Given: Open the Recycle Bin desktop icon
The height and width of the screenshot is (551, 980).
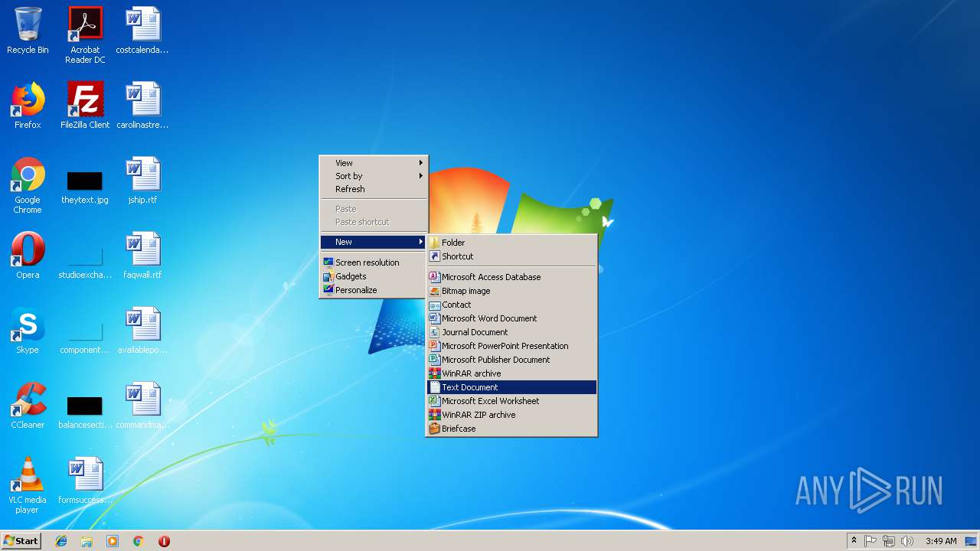Looking at the screenshot, I should [28, 31].
